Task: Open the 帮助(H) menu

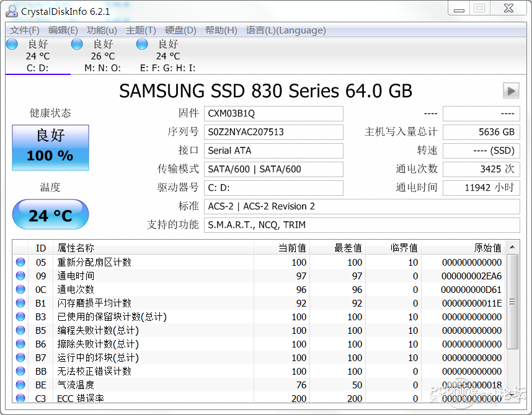Action: click(221, 30)
